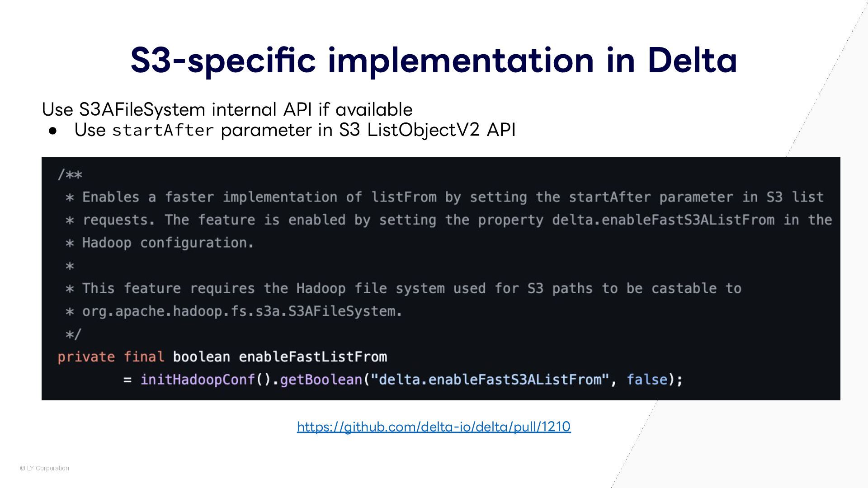
Task: Click the 'private' keyword in the code
Action: point(86,357)
